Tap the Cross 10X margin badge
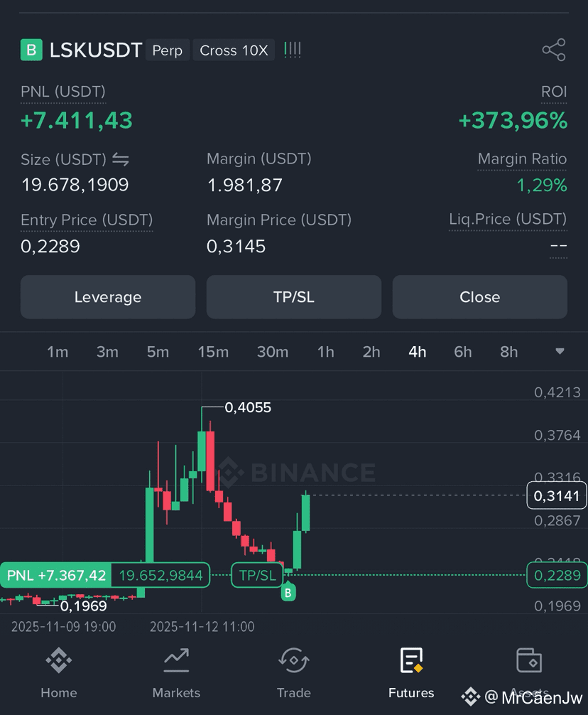 pos(234,50)
